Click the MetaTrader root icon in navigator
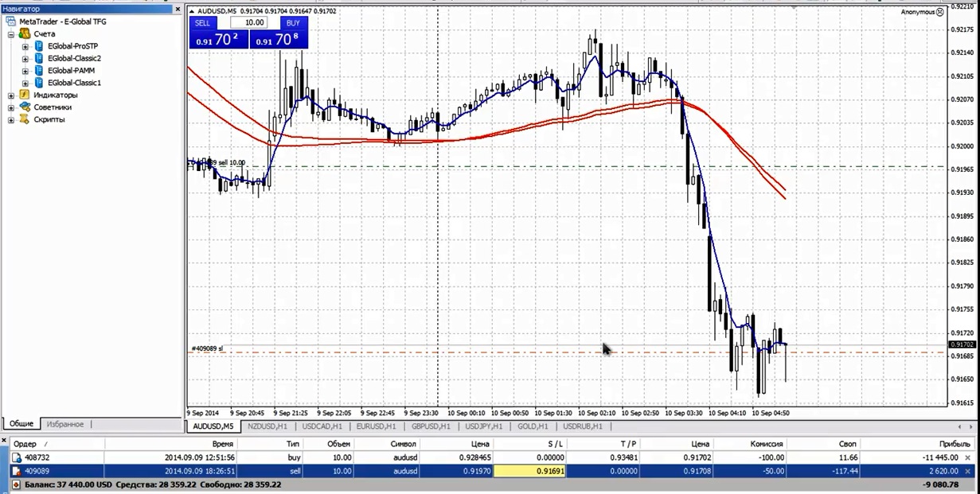Image resolution: width=980 pixels, height=494 pixels. (11, 21)
